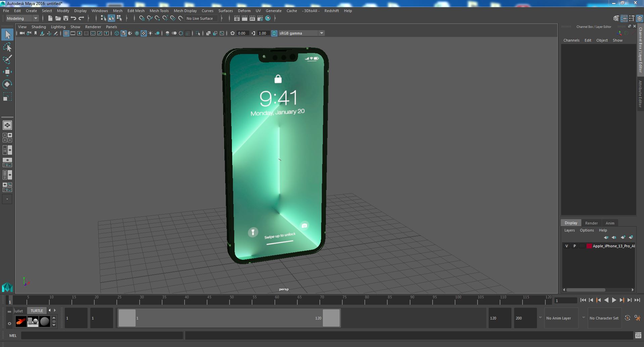
Task: Switch to the Anim layer tab
Action: [x=610, y=223]
